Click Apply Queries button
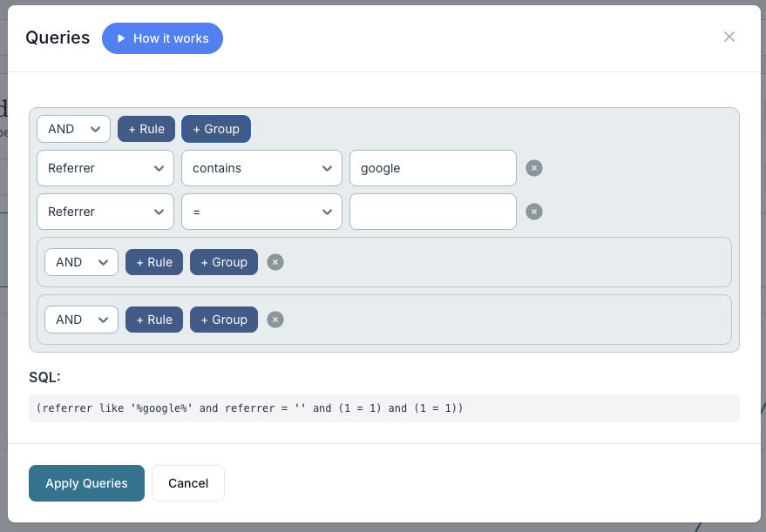 click(x=86, y=483)
